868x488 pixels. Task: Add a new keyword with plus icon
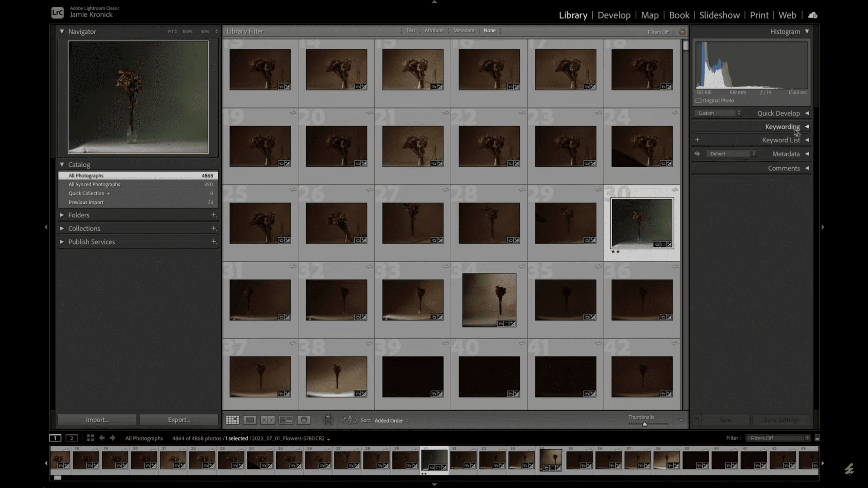697,140
